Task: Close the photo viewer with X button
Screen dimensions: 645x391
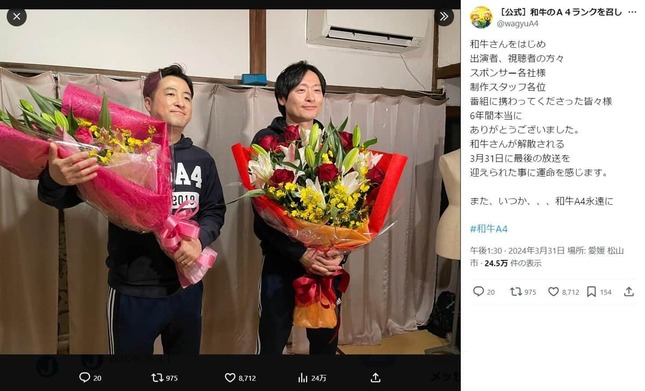Action: pos(16,17)
